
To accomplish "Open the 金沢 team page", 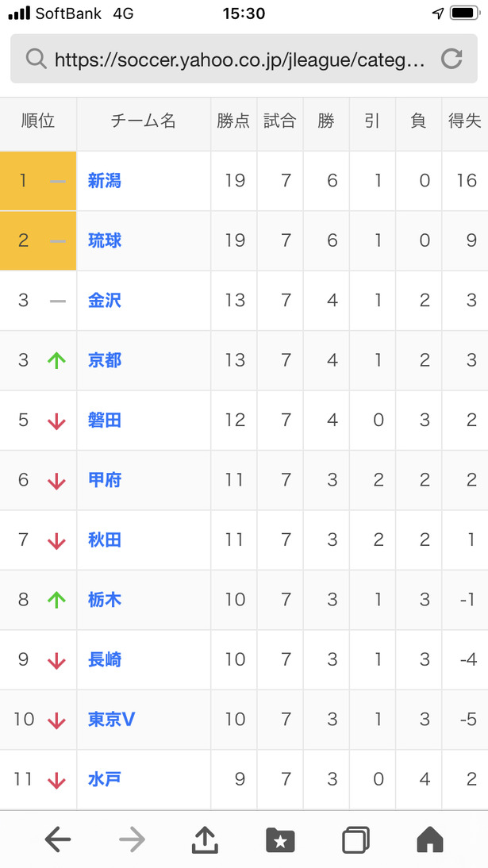I will point(105,300).
